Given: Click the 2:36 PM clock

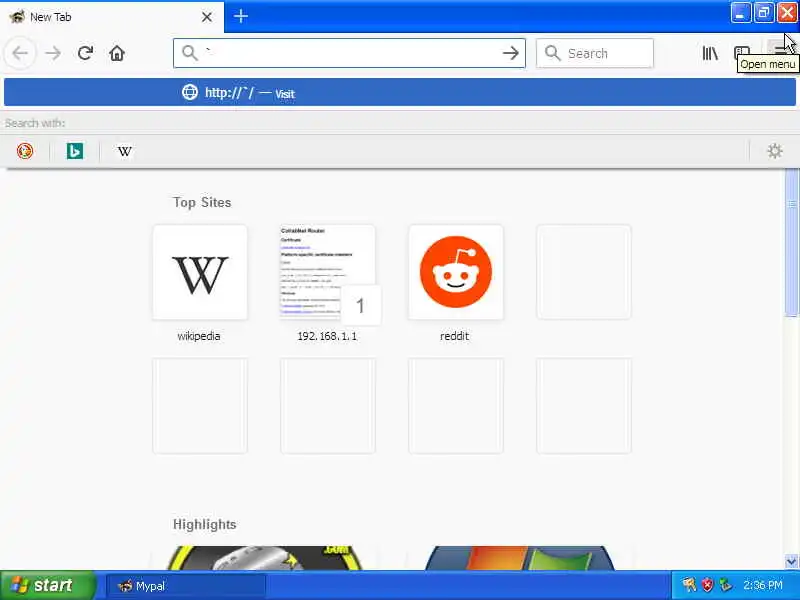Looking at the screenshot, I should (x=762, y=585).
